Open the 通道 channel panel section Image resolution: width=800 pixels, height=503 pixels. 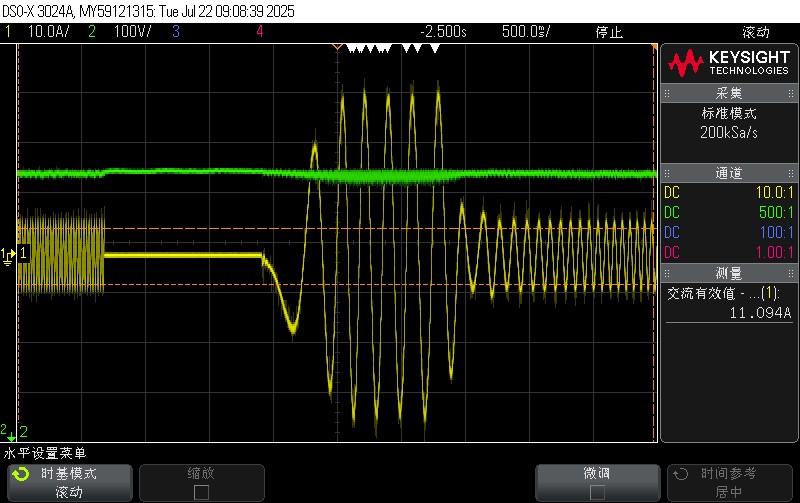click(x=728, y=173)
